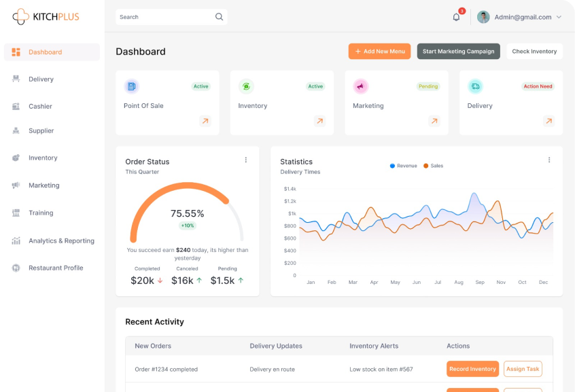Open the Supplier sidebar item
The width and height of the screenshot is (575, 392).
[x=41, y=130]
